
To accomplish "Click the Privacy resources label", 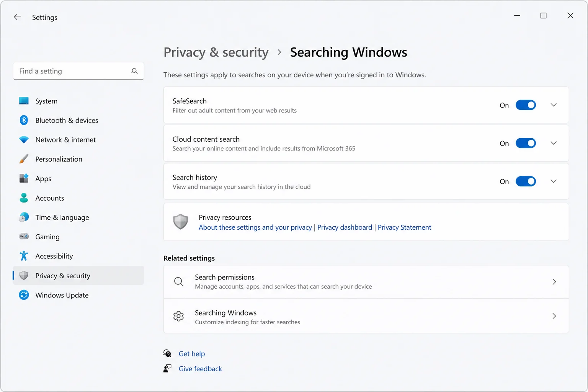I will coord(225,217).
